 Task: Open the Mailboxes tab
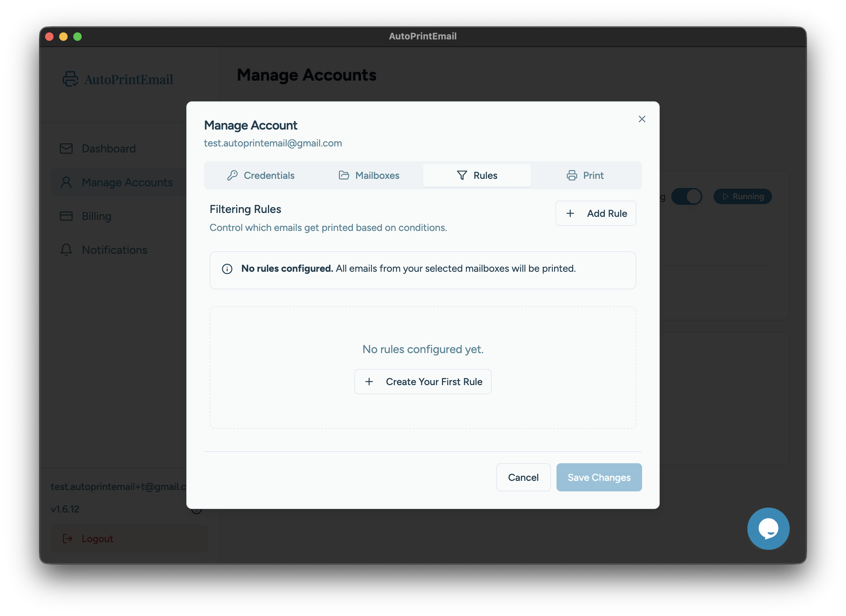(x=369, y=175)
